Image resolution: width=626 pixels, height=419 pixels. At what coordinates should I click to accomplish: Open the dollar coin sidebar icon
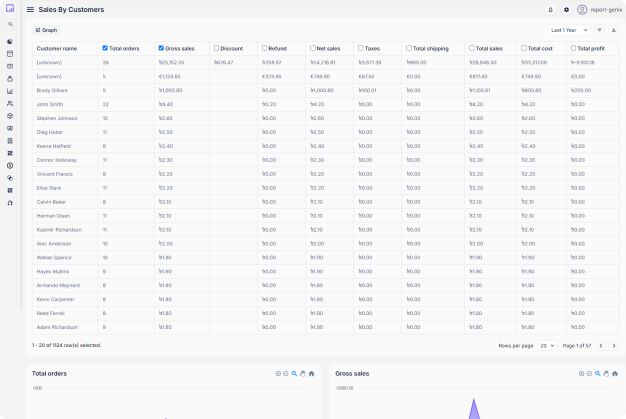click(x=10, y=166)
